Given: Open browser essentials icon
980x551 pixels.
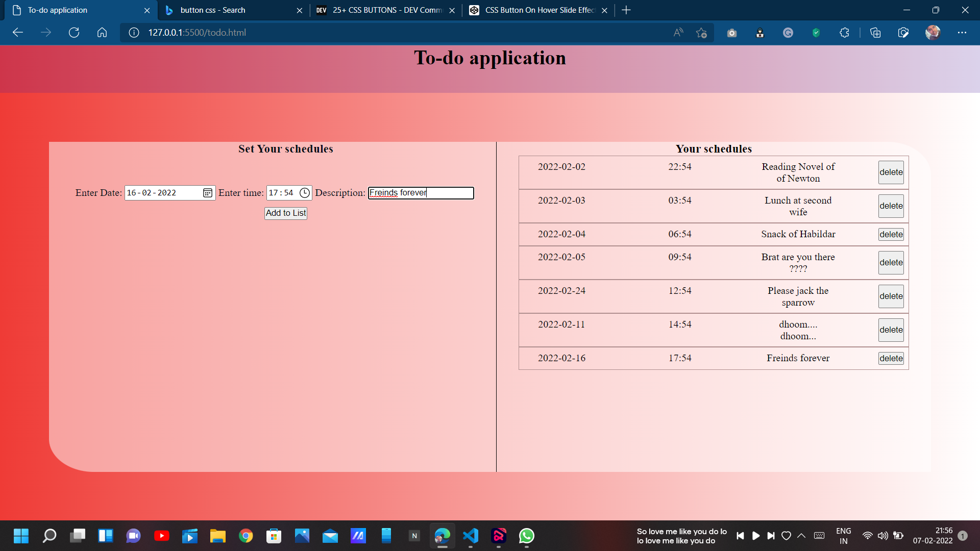Looking at the screenshot, I should pos(903,33).
